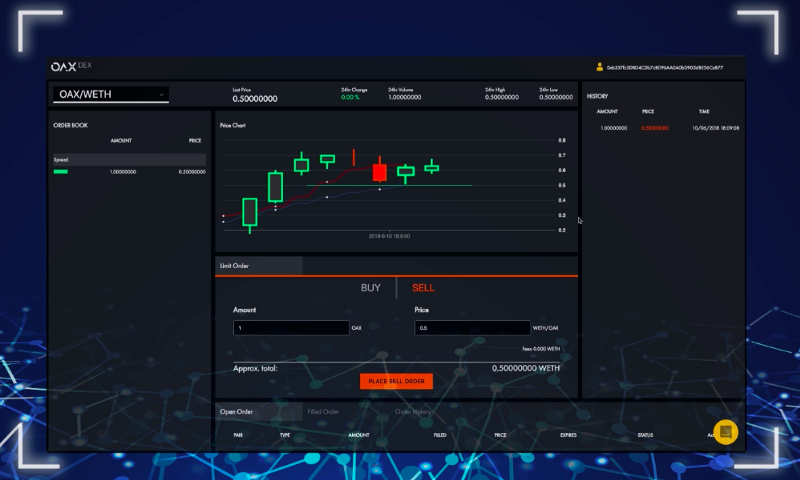Click the Order Book PRICE column header
The height and width of the screenshot is (480, 800).
click(195, 140)
